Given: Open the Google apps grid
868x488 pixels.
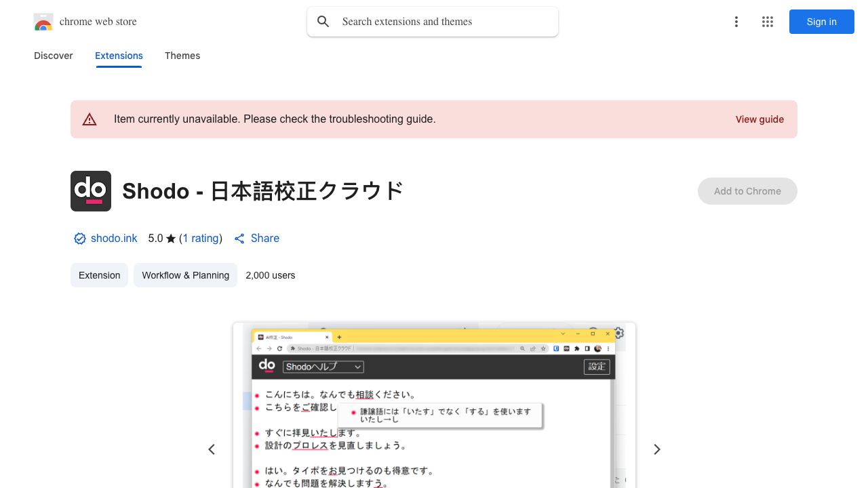Looking at the screenshot, I should coord(767,22).
